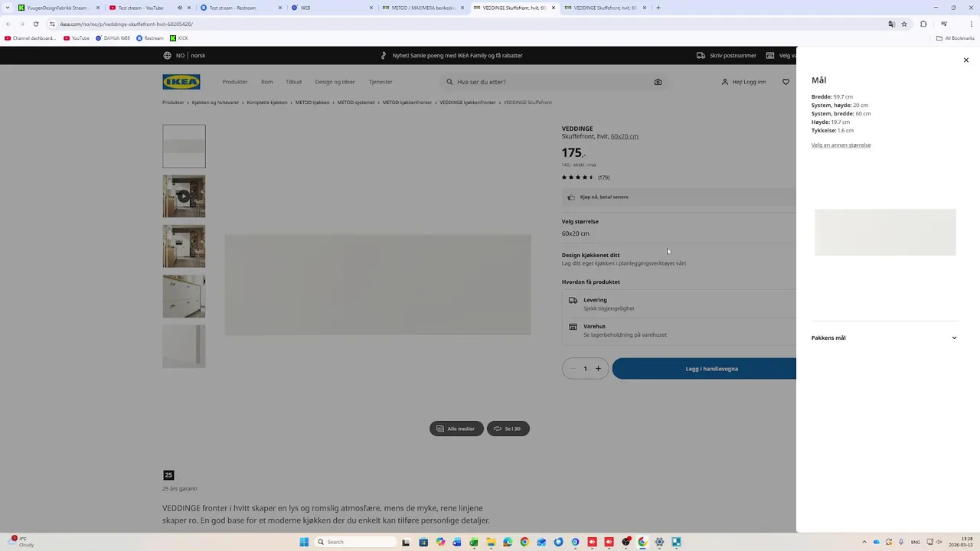Open the Tjenester menu
Screen dimensions: 980x551
coord(381,82)
